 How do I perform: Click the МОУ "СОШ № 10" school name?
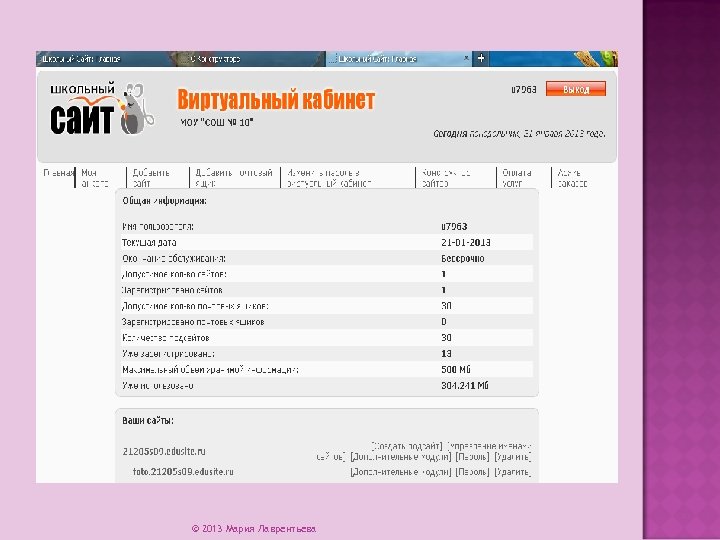click(217, 123)
